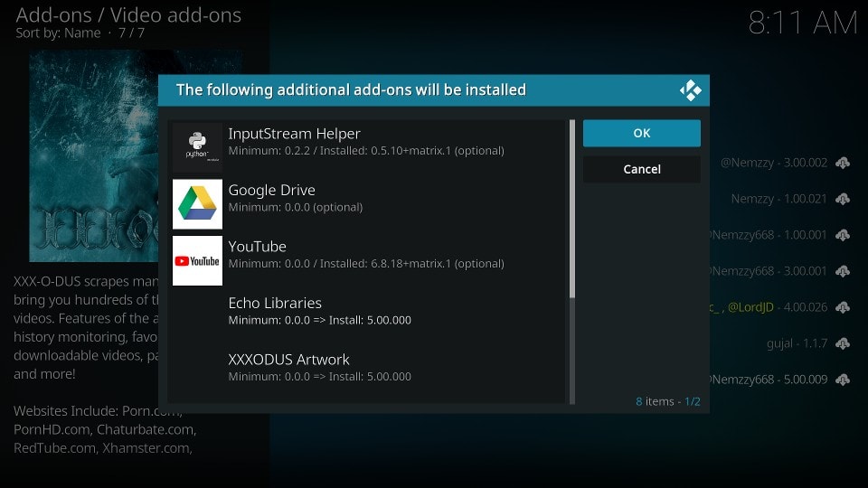Click the Websites Include description text
This screenshot has height=488, width=868.
click(105, 429)
